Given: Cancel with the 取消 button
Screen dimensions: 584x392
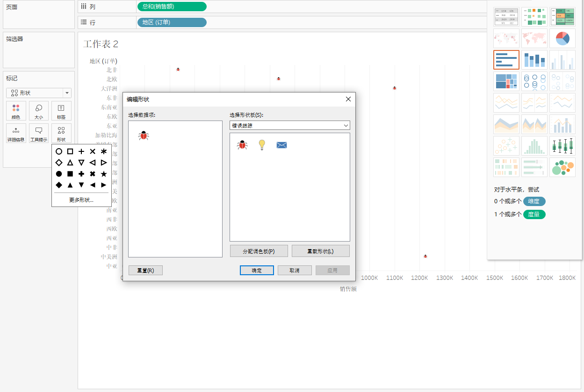Looking at the screenshot, I should point(295,270).
